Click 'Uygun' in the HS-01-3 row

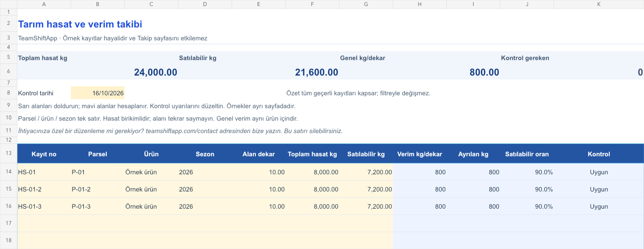click(x=599, y=206)
